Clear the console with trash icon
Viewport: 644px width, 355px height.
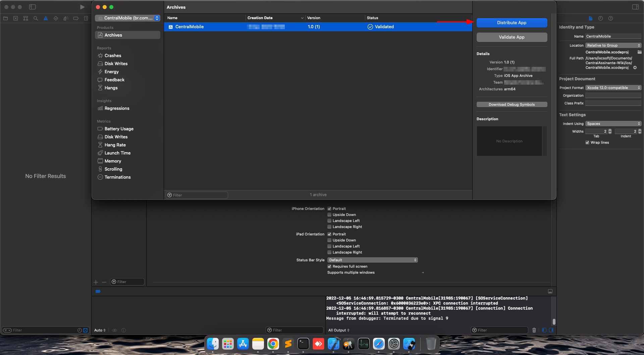coord(534,330)
